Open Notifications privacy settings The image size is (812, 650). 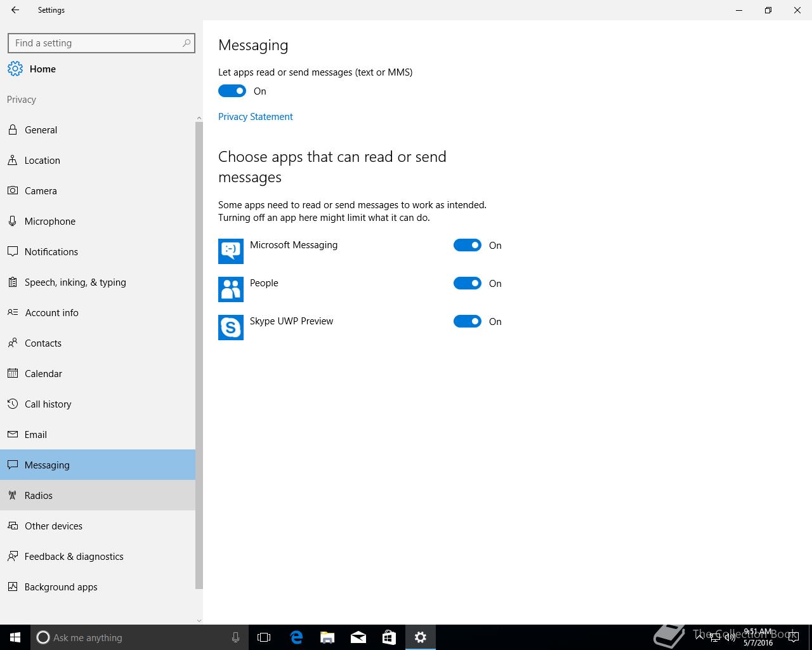98,251
